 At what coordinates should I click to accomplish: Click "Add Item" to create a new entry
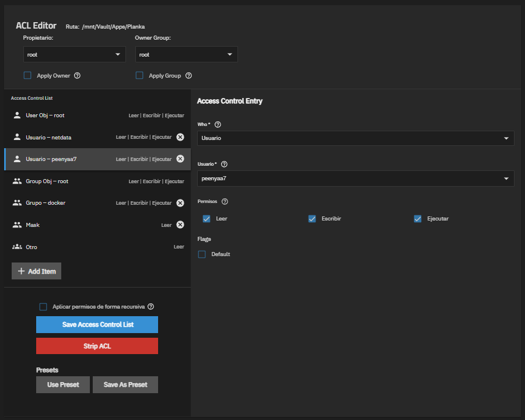click(x=36, y=271)
